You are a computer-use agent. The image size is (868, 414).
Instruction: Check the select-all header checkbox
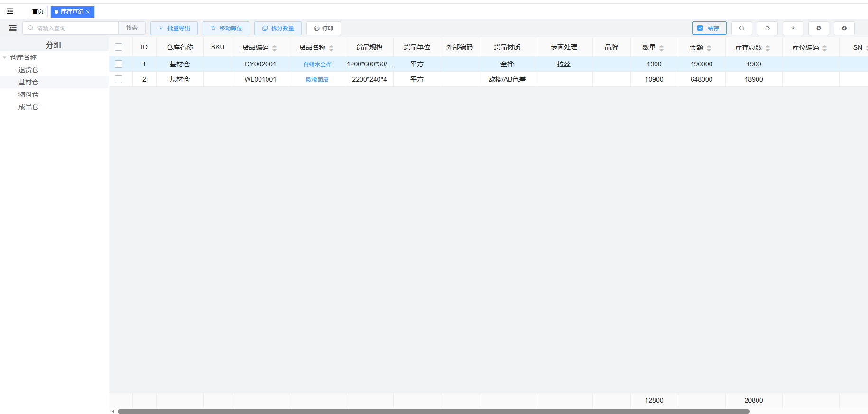click(119, 47)
